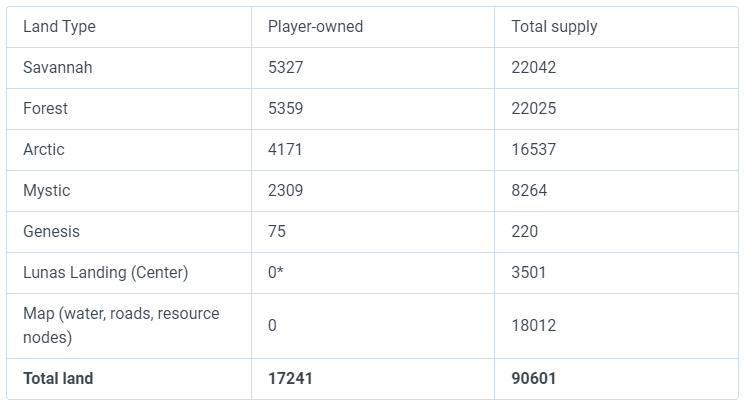Click Arctic player-owned value 4171
Viewport: 745px width, 407px height.
coord(285,149)
